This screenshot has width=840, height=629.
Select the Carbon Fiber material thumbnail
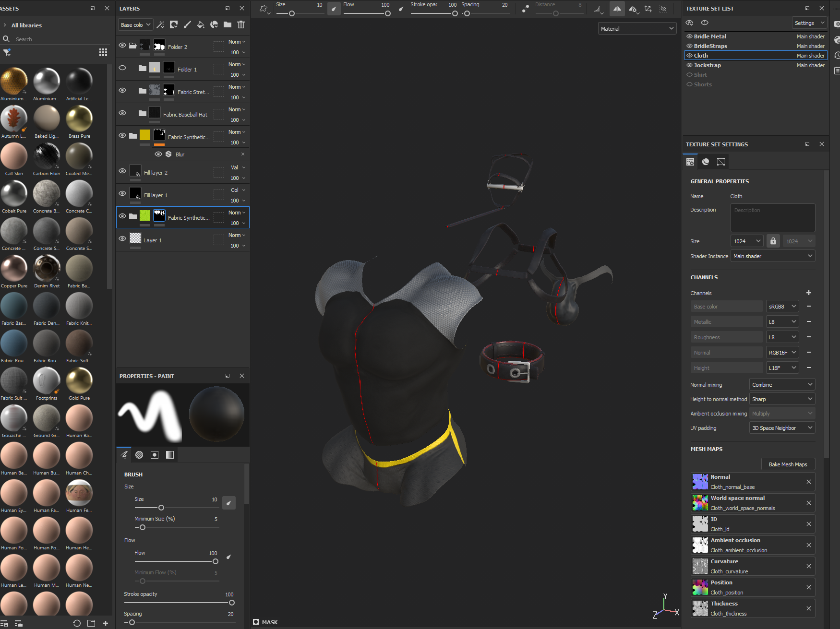tap(47, 156)
